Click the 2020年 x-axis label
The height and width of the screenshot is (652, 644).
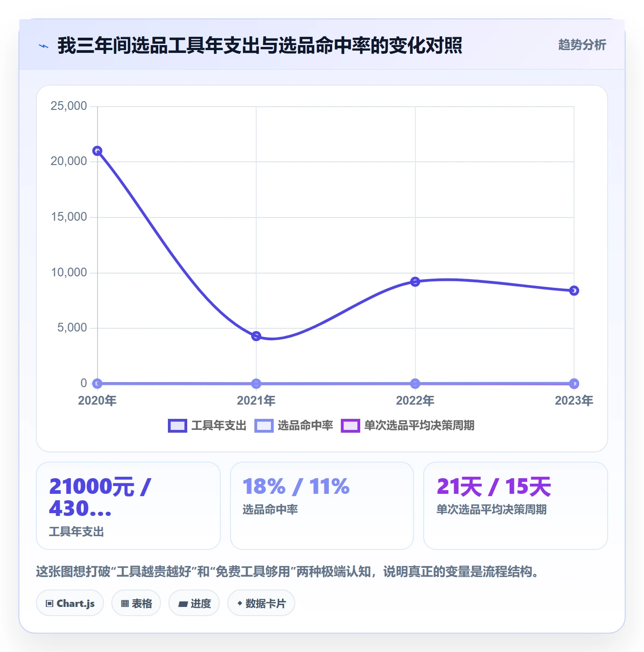point(97,400)
